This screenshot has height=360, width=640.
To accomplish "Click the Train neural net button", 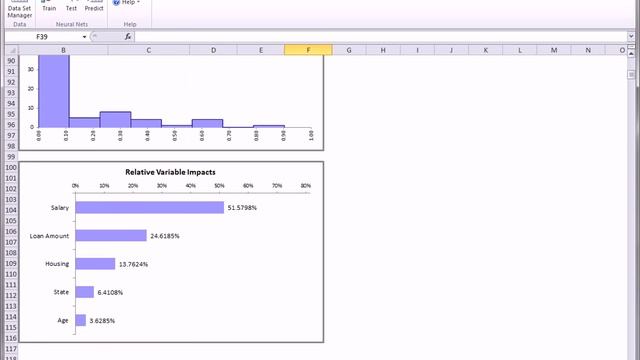I will pos(49,7).
